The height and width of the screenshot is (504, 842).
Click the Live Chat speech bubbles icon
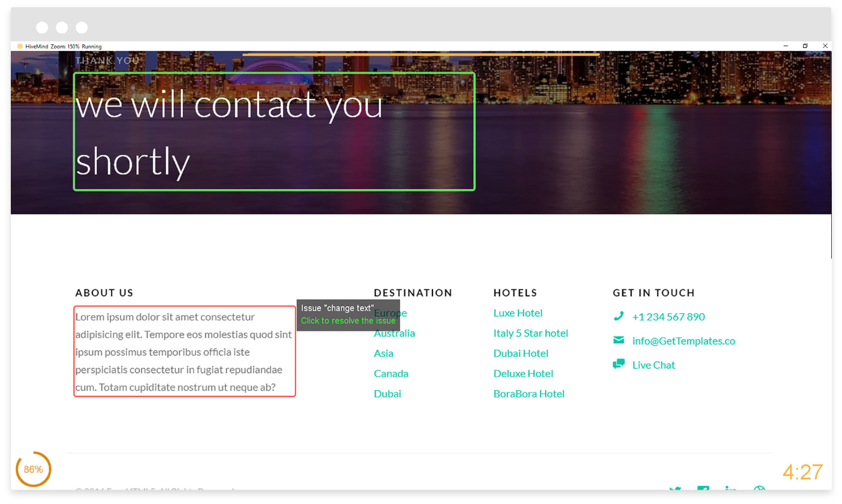[x=618, y=364]
